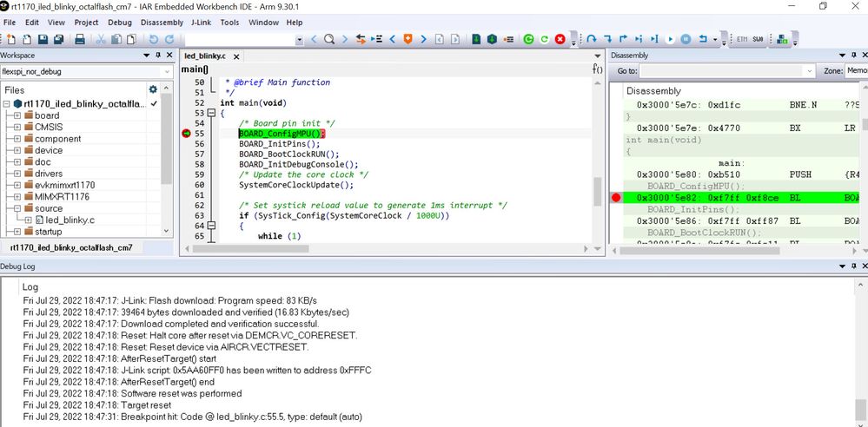Click the Go play icon

click(671, 39)
